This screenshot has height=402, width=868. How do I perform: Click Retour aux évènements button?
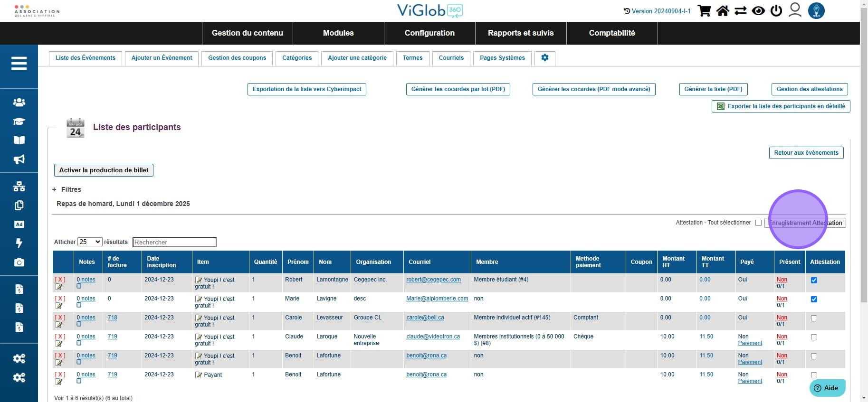(x=806, y=153)
